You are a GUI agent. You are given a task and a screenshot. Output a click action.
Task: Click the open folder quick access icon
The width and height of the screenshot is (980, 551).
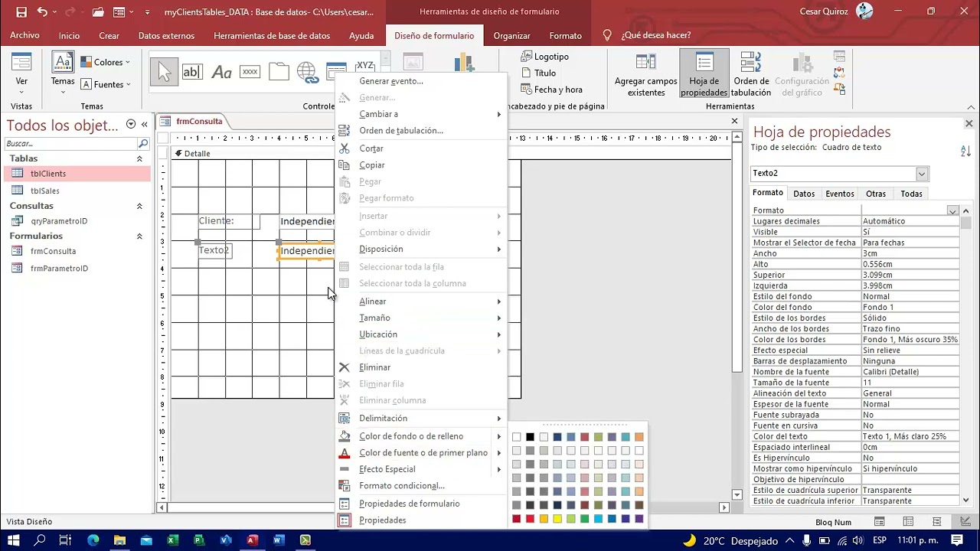pyautogui.click(x=97, y=11)
